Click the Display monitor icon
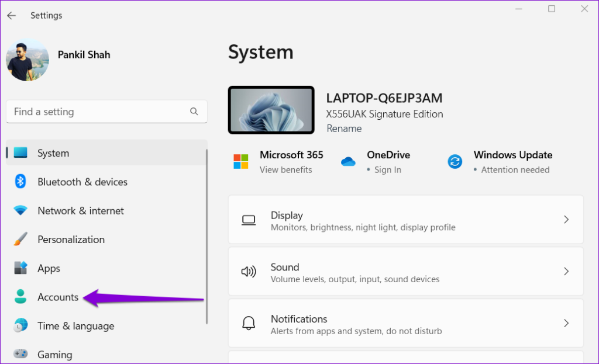Viewport: 599px width, 364px height. tap(249, 220)
